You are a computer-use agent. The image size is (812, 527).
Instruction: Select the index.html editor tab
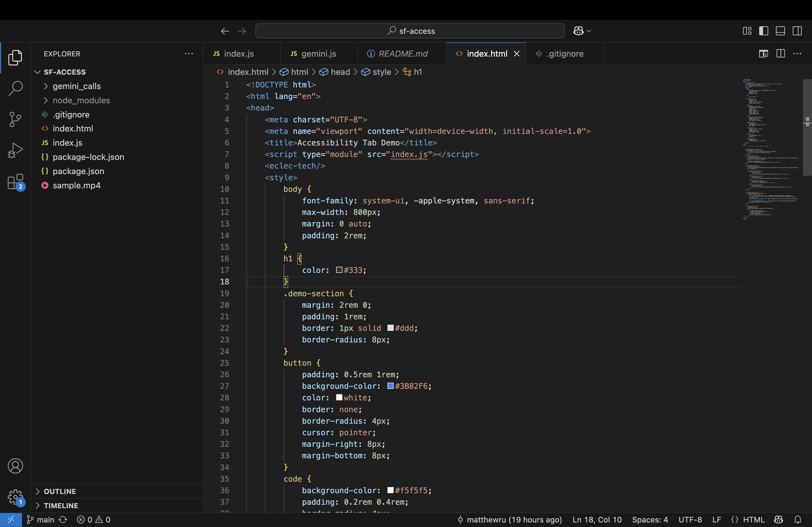pos(486,53)
